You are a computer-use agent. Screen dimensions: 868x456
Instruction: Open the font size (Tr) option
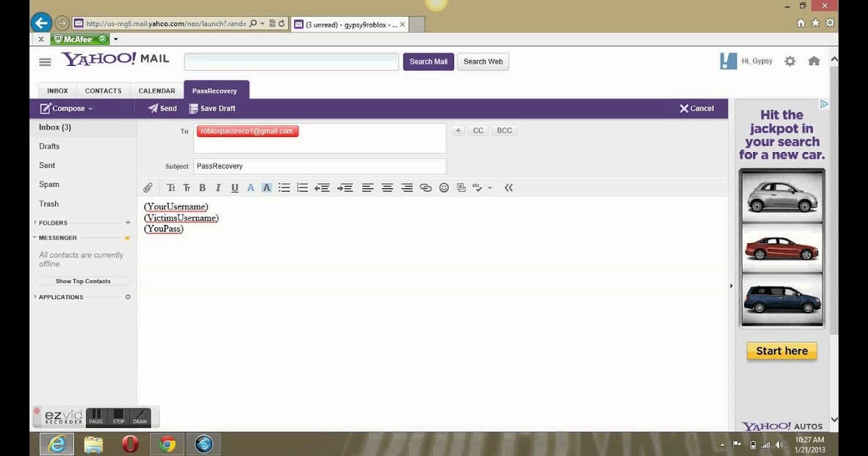[186, 188]
